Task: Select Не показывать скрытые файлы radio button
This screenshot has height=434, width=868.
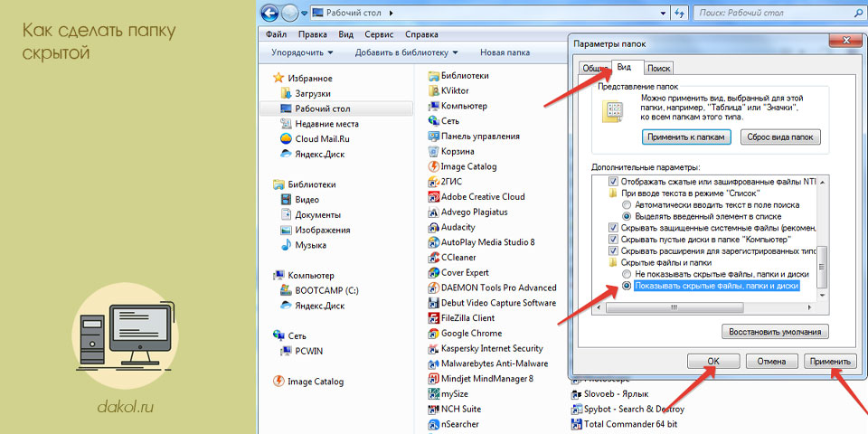Action: pos(626,274)
